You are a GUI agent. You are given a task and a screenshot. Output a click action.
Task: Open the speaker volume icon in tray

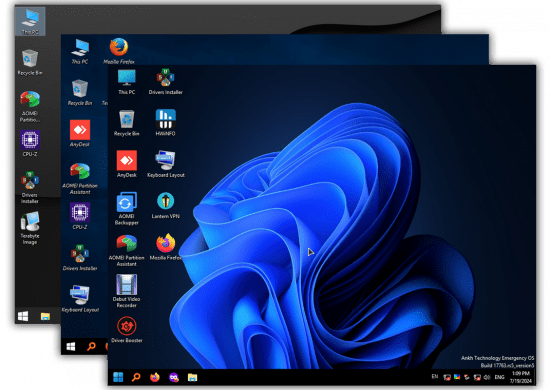point(487,377)
